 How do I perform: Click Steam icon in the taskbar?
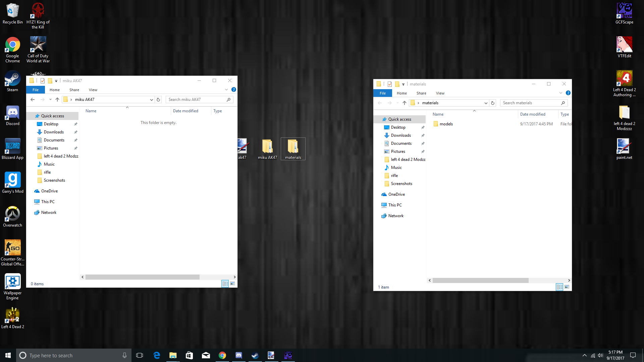pos(255,355)
